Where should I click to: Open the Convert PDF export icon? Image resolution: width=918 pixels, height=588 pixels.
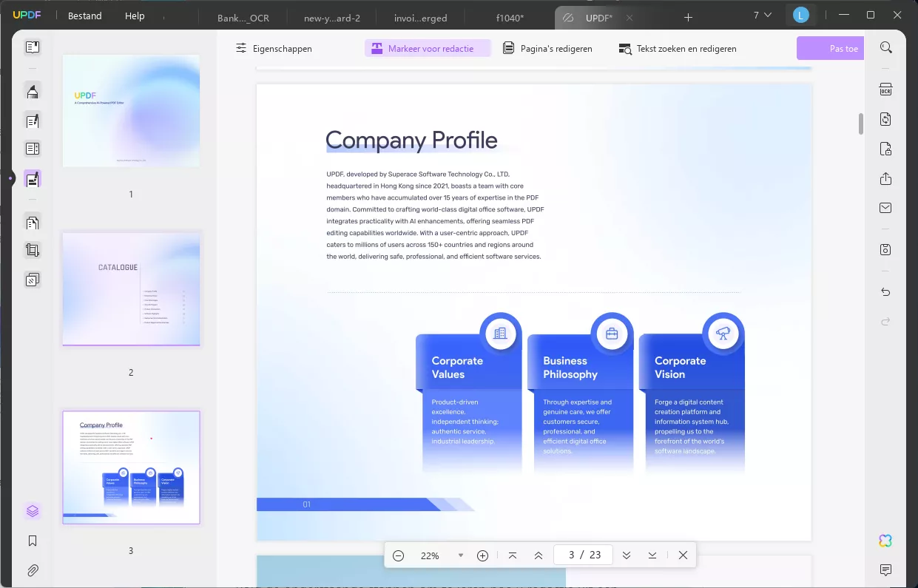(885, 119)
